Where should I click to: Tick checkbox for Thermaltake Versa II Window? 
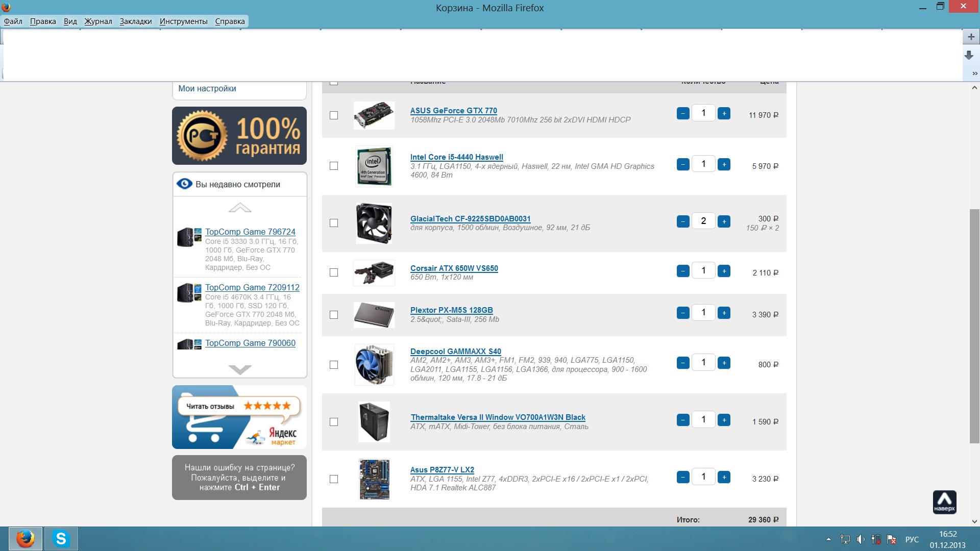coord(334,422)
